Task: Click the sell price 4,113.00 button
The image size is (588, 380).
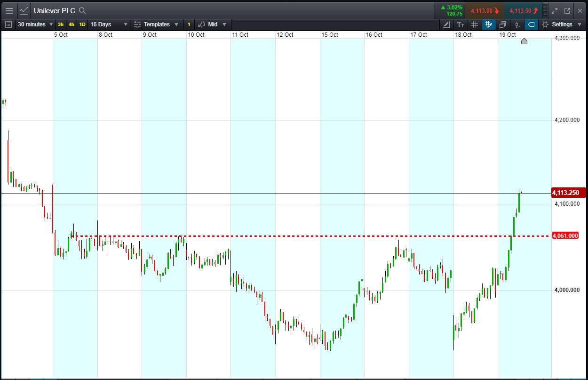Action: coord(485,10)
